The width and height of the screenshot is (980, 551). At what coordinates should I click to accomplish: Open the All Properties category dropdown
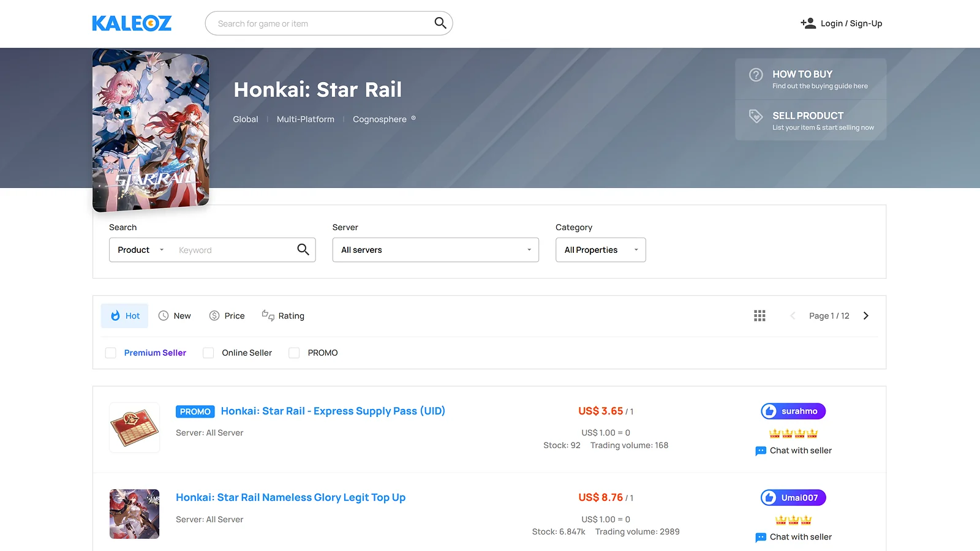coord(601,250)
